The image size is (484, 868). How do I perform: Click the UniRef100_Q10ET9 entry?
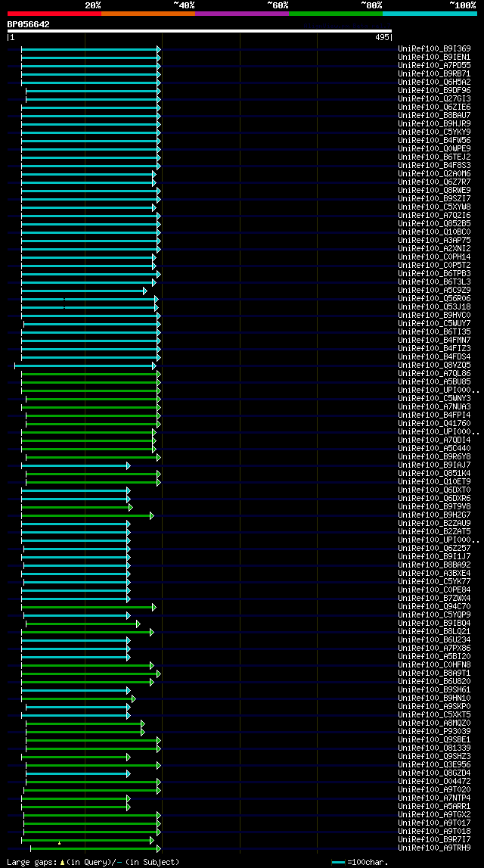click(434, 481)
